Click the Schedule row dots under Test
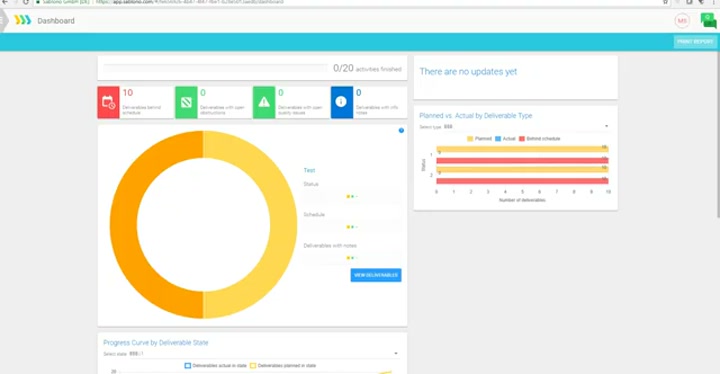The image size is (720, 374). click(x=352, y=227)
